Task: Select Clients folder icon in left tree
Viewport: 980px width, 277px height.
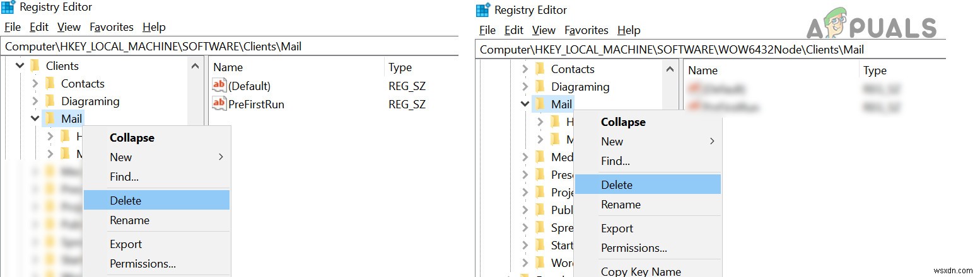Action: [35, 65]
